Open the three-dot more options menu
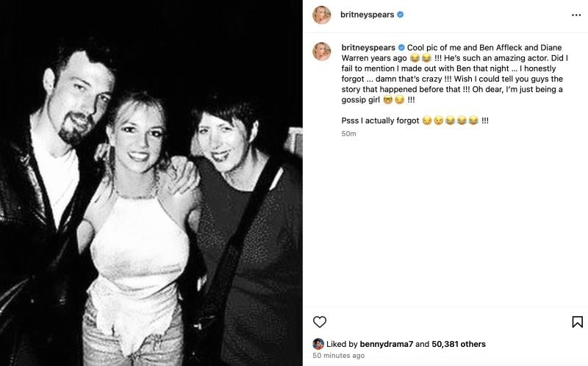Viewport: 588px width, 366px height. pos(576,15)
